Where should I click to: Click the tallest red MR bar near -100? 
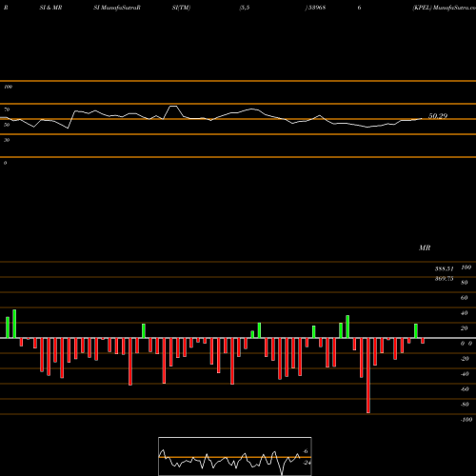click(x=368, y=375)
